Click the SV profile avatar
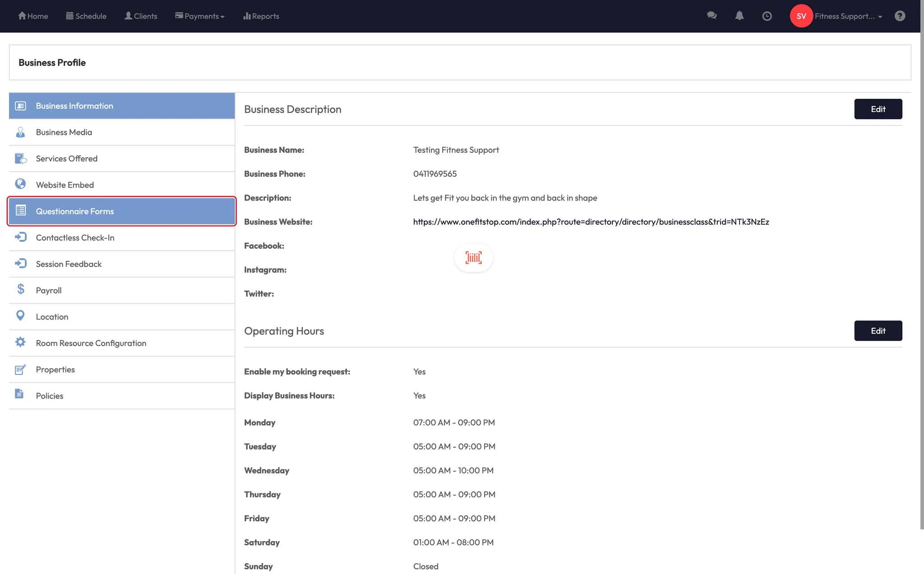This screenshot has width=924, height=574. click(x=801, y=16)
